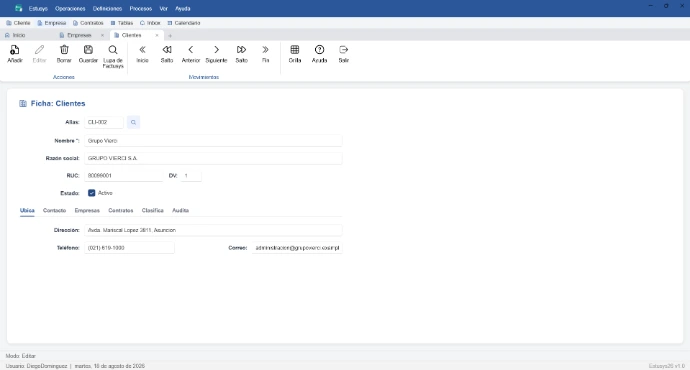Switch to the Contratos section tab
This screenshot has height=370, width=690.
tap(121, 211)
